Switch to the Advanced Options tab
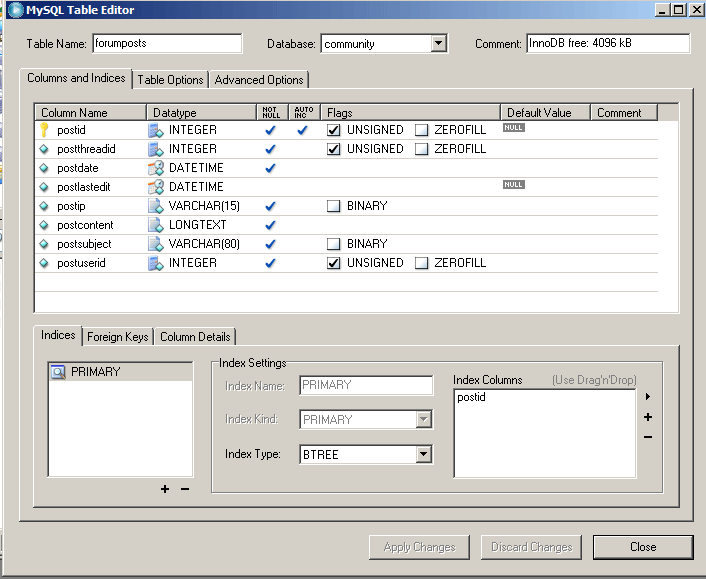This screenshot has width=706, height=579. (x=259, y=80)
